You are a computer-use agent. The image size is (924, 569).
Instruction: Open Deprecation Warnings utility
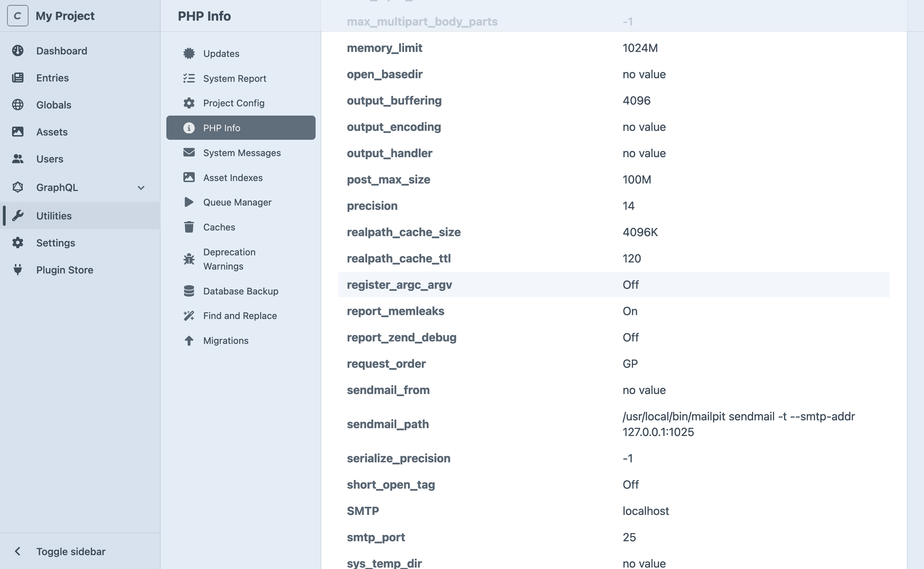click(241, 259)
